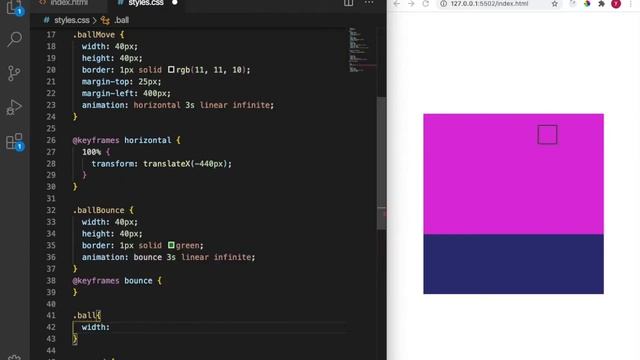
Task: Open the editor More Actions menu
Action: coord(369,3)
